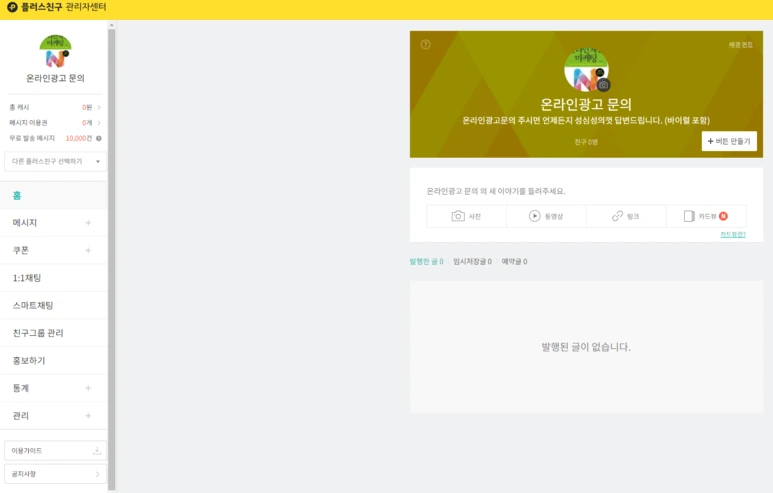
Task: Click the red N badge next to 카드뷰
Action: click(x=723, y=216)
